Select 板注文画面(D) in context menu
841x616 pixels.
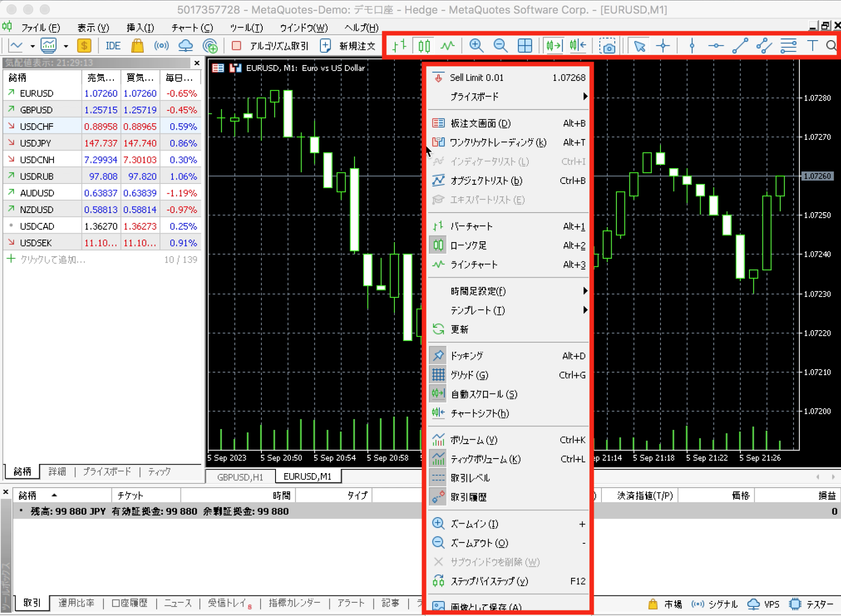coord(508,123)
